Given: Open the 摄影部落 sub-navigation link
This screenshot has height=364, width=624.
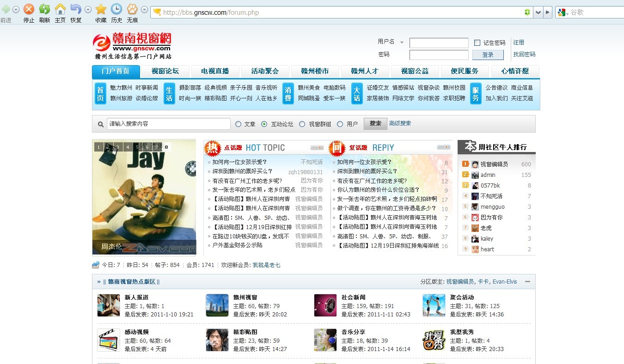Looking at the screenshot, I should pyautogui.click(x=190, y=88).
